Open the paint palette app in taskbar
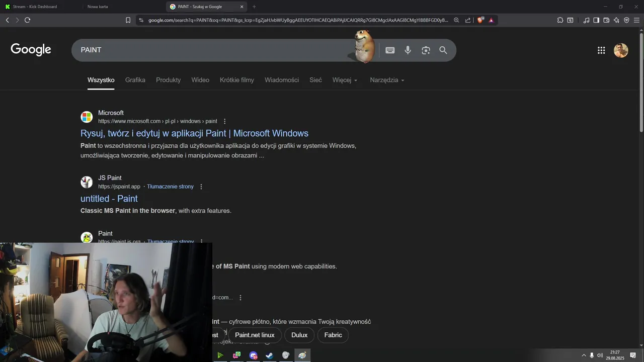The height and width of the screenshot is (362, 644). click(x=302, y=355)
